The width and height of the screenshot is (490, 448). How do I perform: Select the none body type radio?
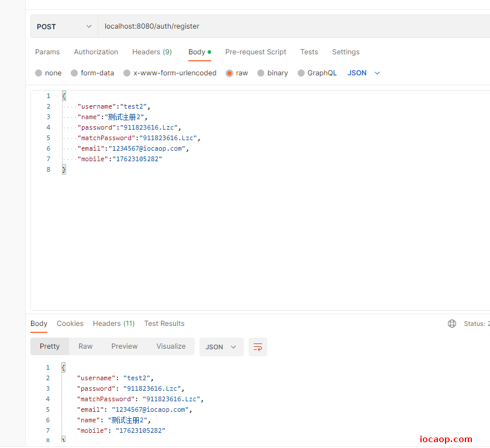[39, 73]
